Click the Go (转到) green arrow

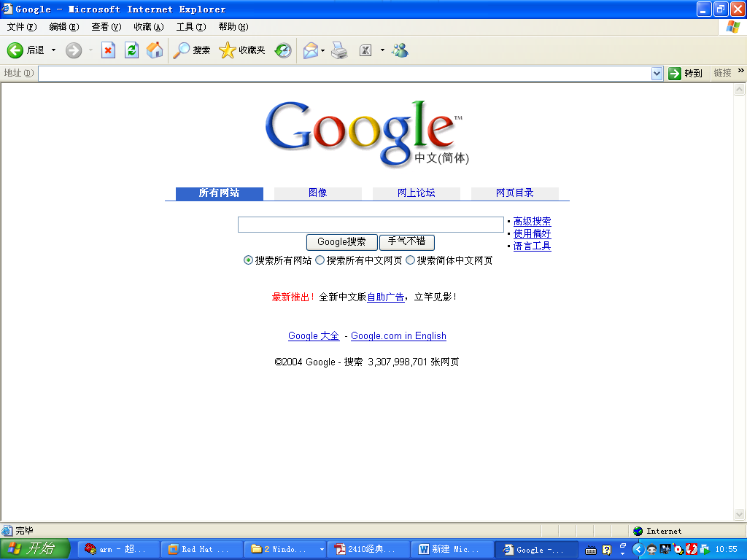pyautogui.click(x=675, y=74)
